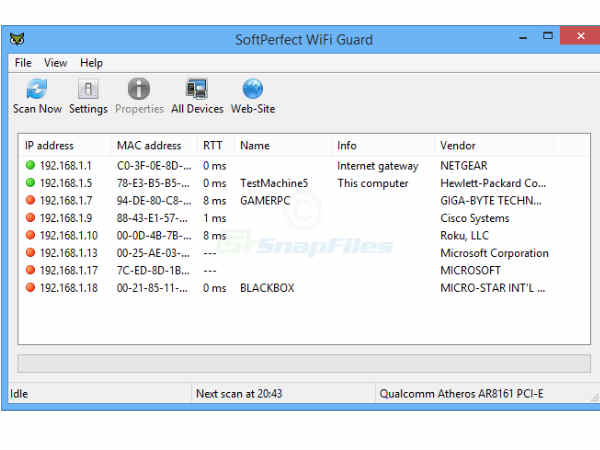
Task: Click MAC address 94-DE-80-C8
Action: 154,200
